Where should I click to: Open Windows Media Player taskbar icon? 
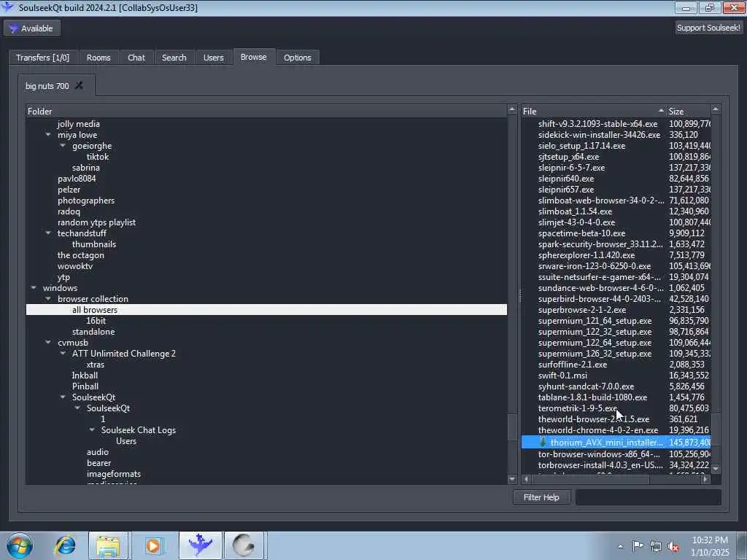[x=153, y=545]
